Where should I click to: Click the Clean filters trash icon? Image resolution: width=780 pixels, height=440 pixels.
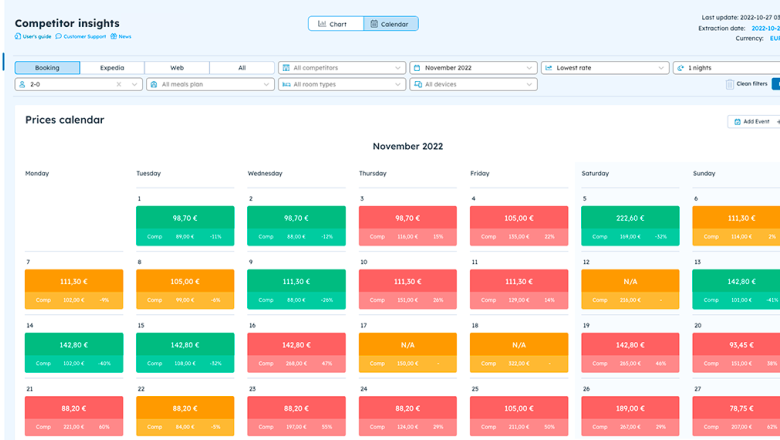[x=730, y=85]
